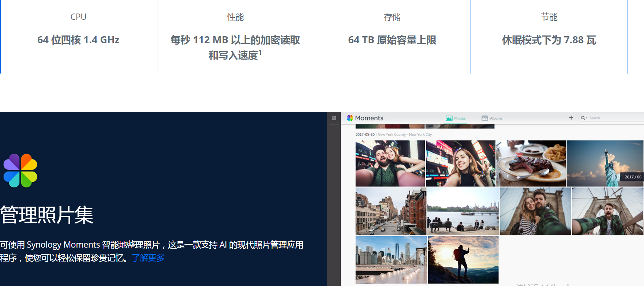Click the magnifier search icon
This screenshot has height=286, width=644.
coord(583,118)
